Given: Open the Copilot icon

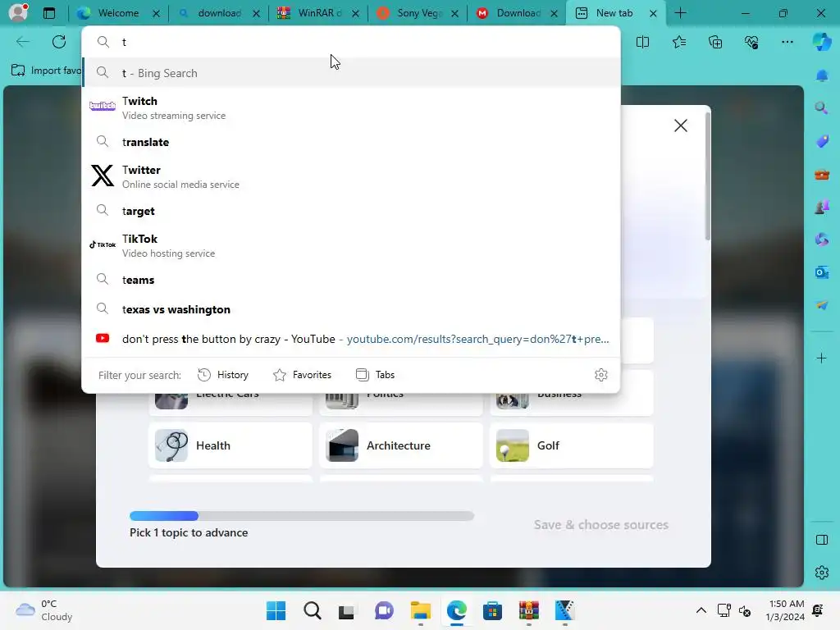Looking at the screenshot, I should coord(822,42).
